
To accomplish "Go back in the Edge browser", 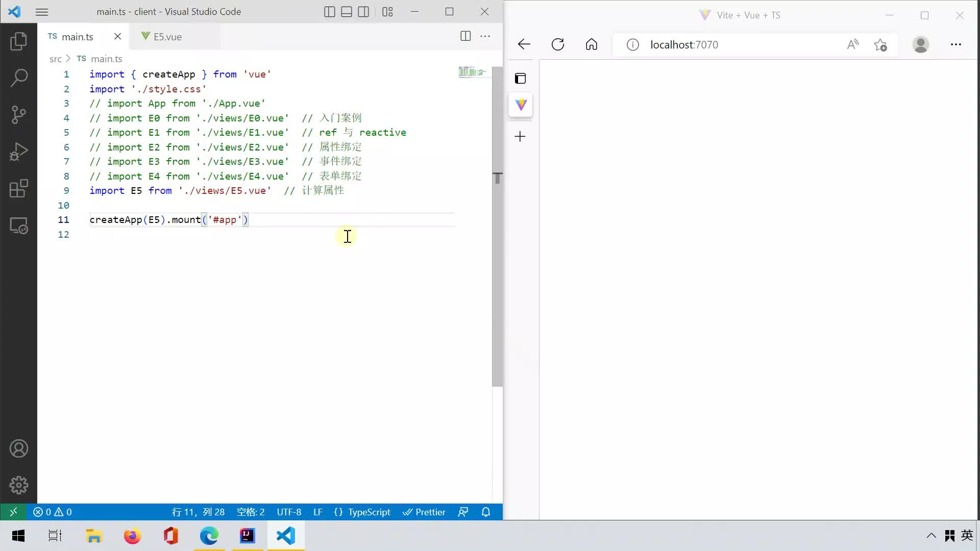I will click(x=524, y=44).
